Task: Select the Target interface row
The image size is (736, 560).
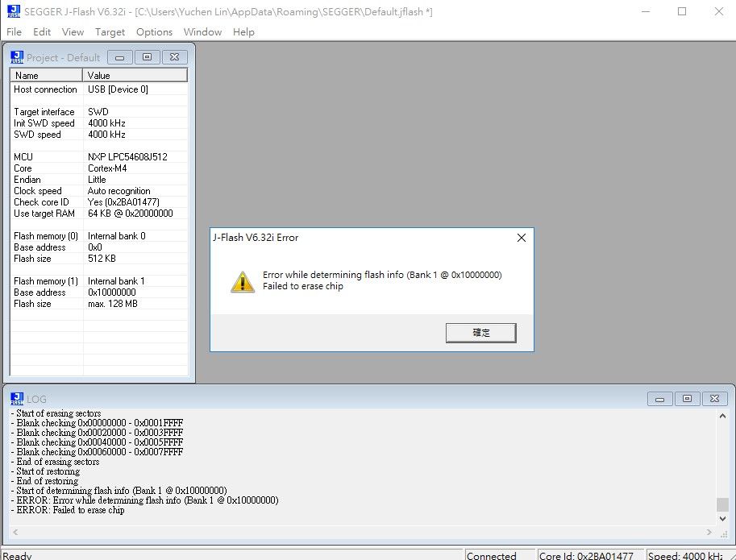Action: click(99, 112)
